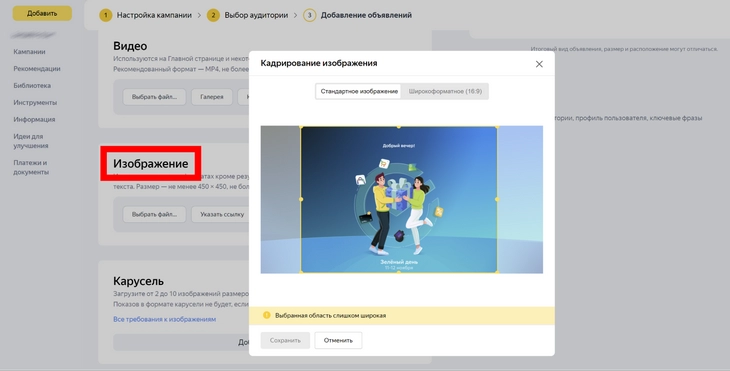Open Инструменты in the sidebar
The image size is (730, 371).
pyautogui.click(x=35, y=102)
